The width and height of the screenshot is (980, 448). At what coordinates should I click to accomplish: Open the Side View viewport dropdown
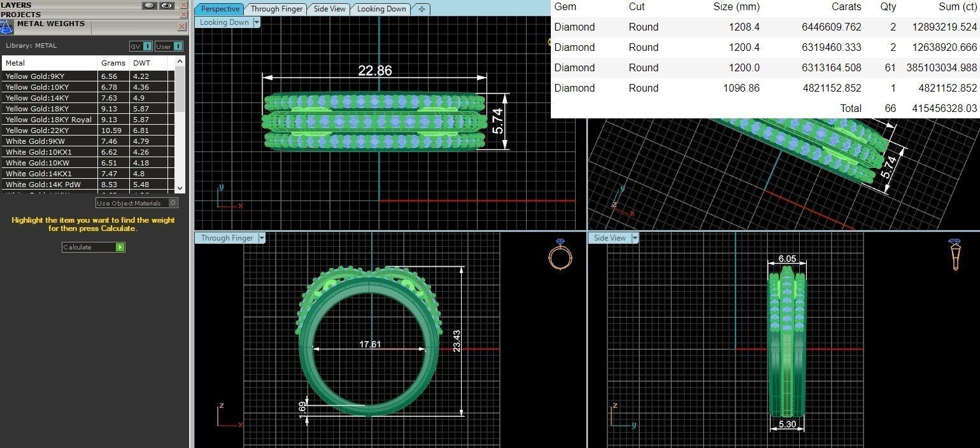click(635, 238)
